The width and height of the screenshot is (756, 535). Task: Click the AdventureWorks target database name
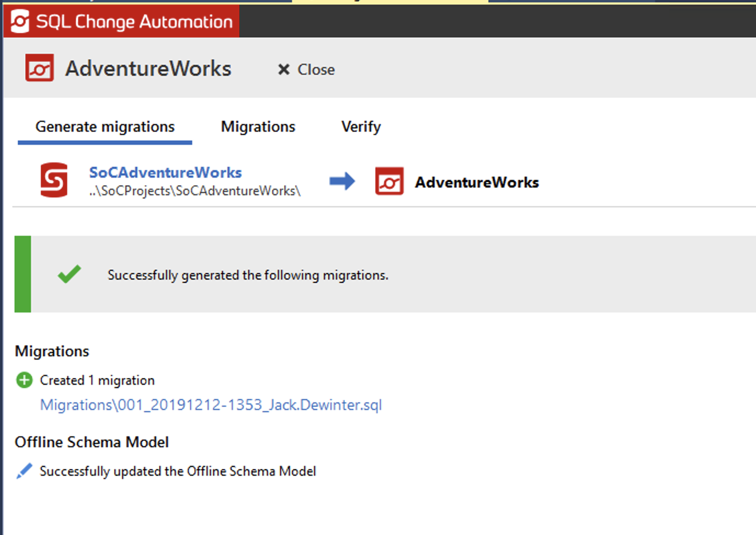click(x=476, y=182)
